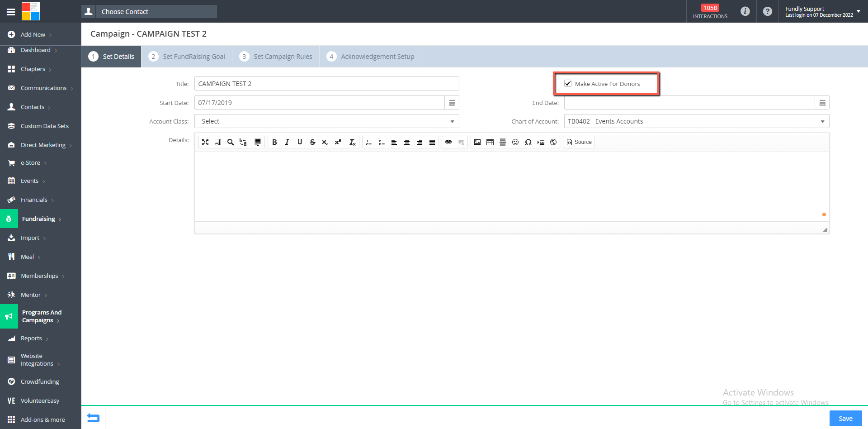Toggle strikethrough formatting
The height and width of the screenshot is (429, 868).
click(312, 142)
